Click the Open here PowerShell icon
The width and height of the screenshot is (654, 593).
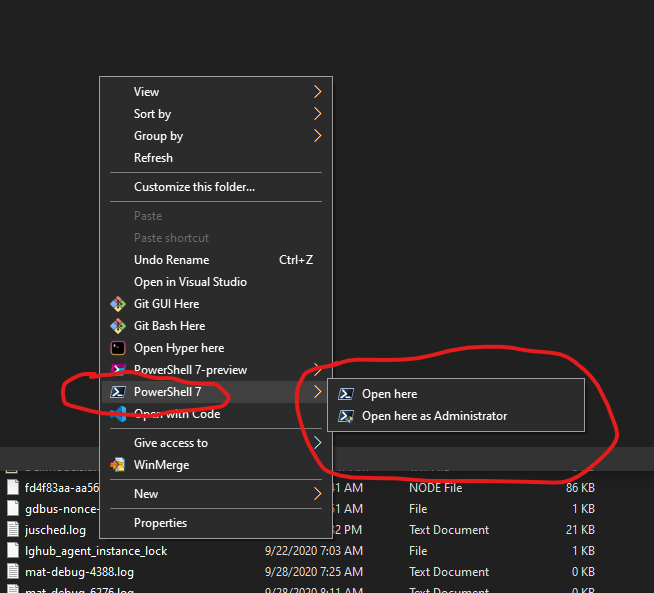pos(346,394)
